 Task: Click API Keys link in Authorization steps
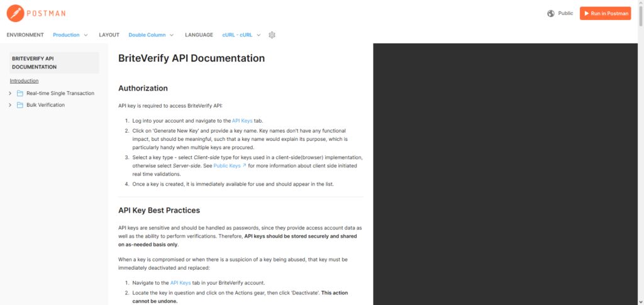point(242,121)
